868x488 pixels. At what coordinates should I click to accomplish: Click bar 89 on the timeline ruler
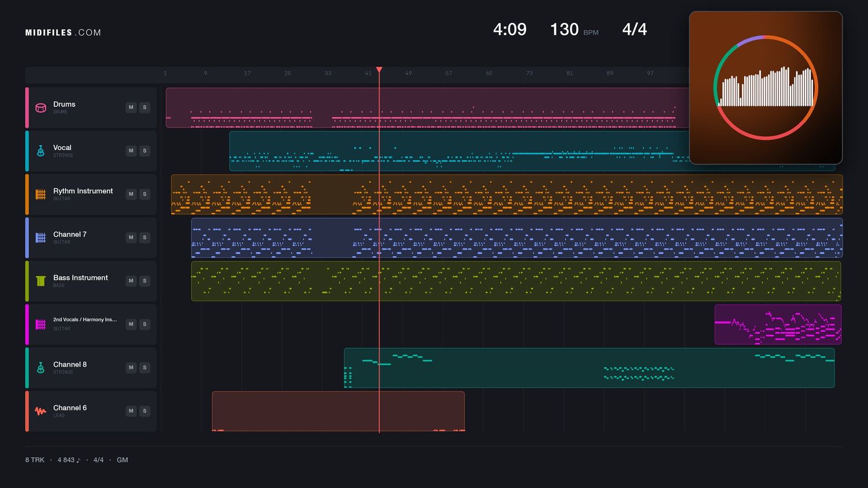610,73
